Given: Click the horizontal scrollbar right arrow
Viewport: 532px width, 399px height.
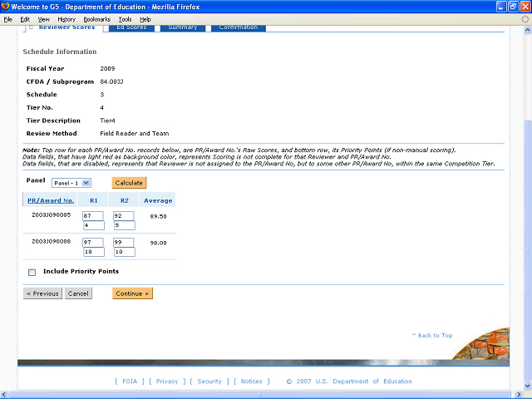Looking at the screenshot, I should pos(519,395).
